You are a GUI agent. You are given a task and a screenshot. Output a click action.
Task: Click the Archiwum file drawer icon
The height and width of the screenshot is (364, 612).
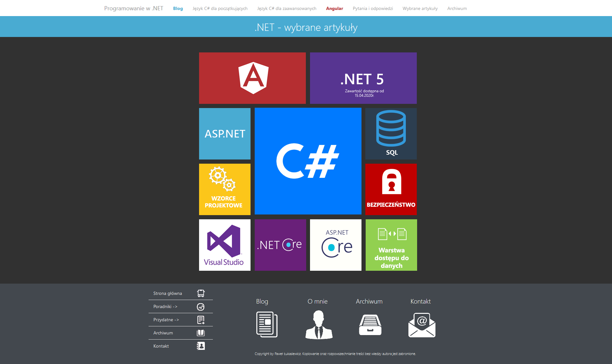370,325
